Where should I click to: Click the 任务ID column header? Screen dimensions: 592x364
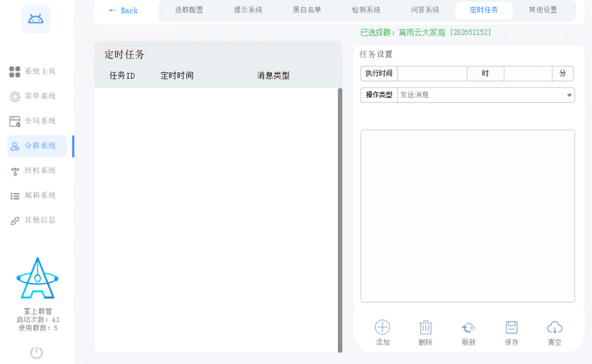[122, 76]
